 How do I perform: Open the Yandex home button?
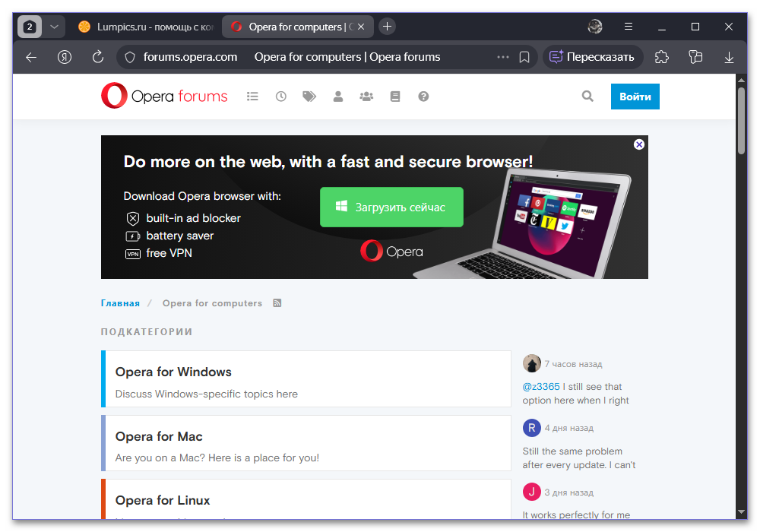(65, 57)
